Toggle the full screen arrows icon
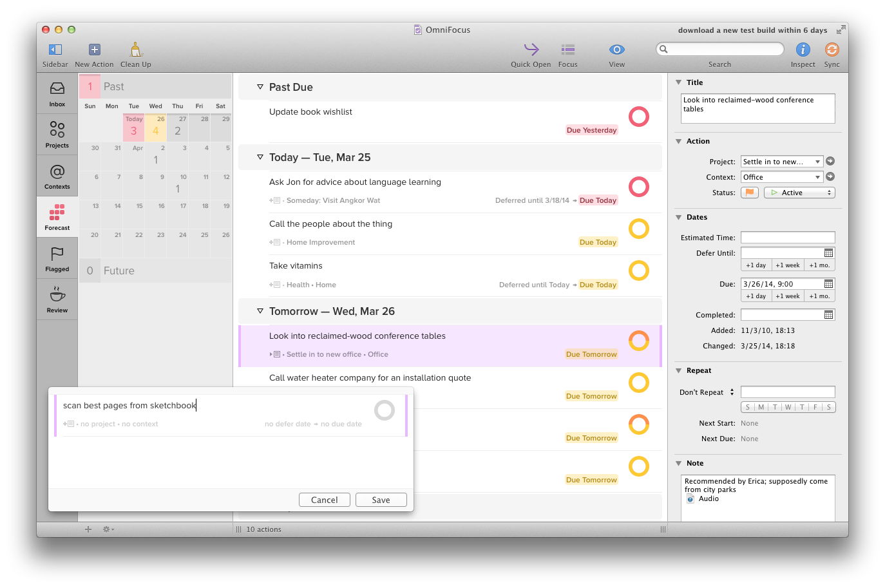885x588 pixels. [841, 30]
